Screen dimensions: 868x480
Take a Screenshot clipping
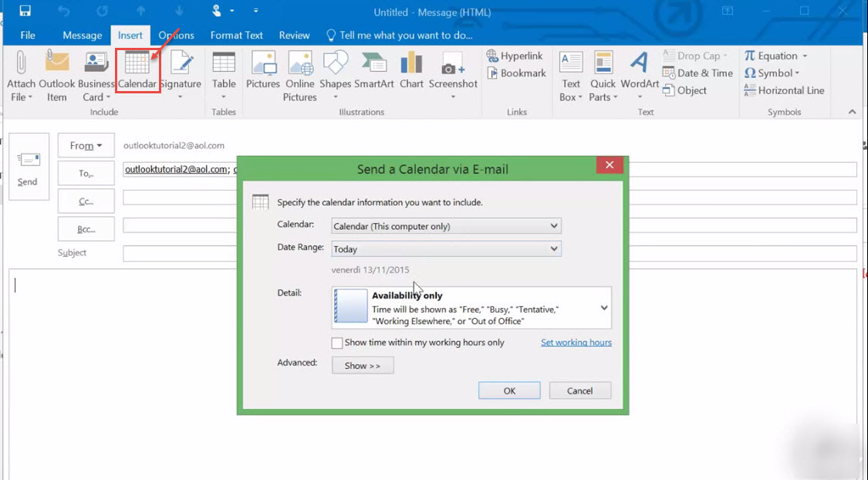click(x=453, y=76)
